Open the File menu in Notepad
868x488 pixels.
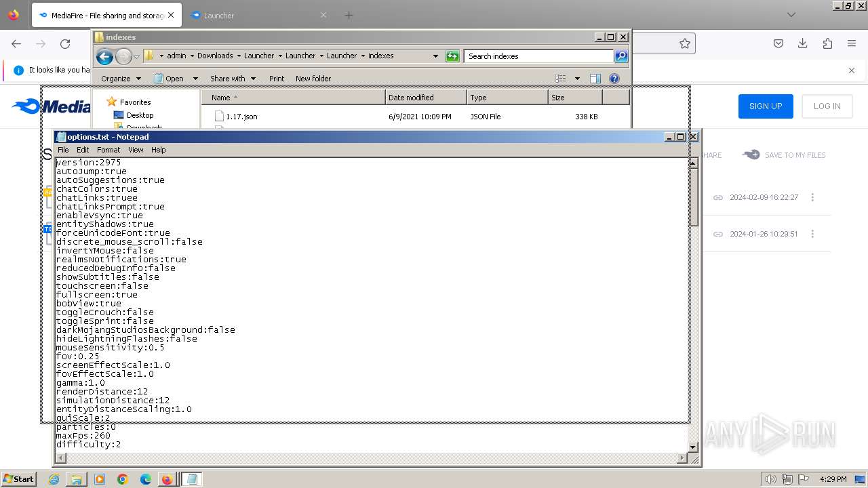click(63, 150)
